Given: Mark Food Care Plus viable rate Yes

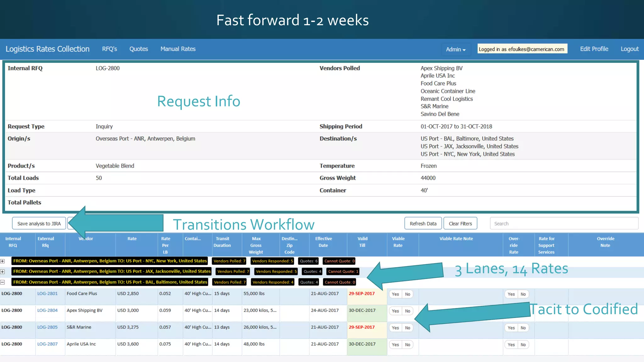Looking at the screenshot, I should pos(395,294).
